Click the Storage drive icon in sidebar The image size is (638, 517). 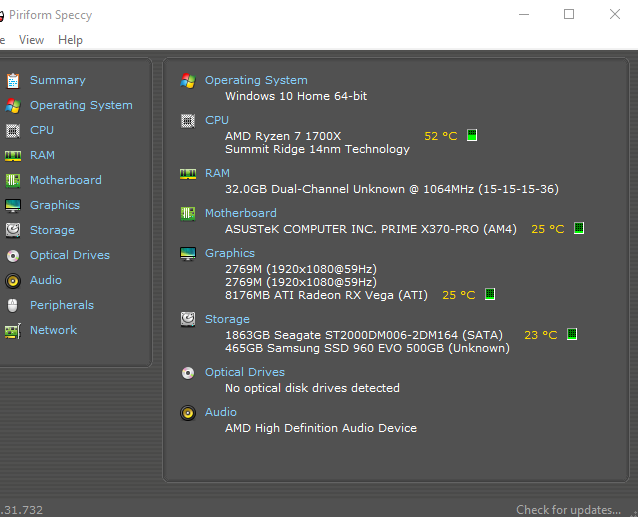click(12, 230)
